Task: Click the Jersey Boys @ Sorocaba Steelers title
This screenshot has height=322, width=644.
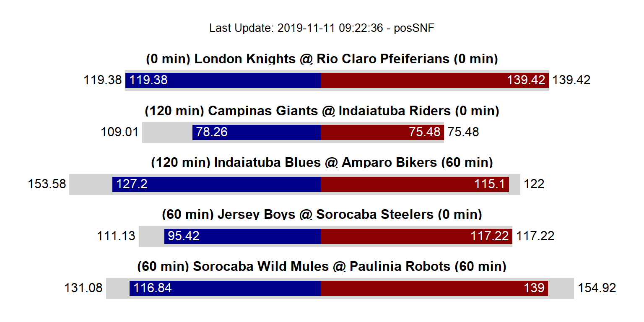Action: (x=322, y=214)
